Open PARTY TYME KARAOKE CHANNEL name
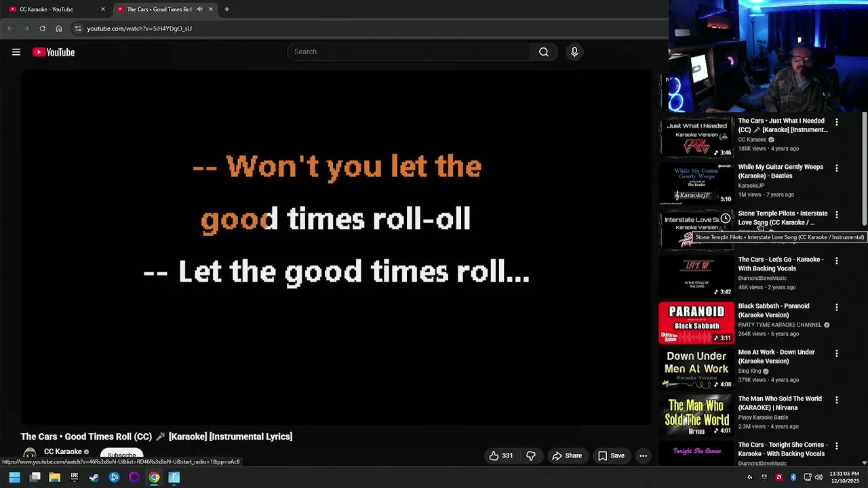This screenshot has width=868, height=488. tap(780, 325)
